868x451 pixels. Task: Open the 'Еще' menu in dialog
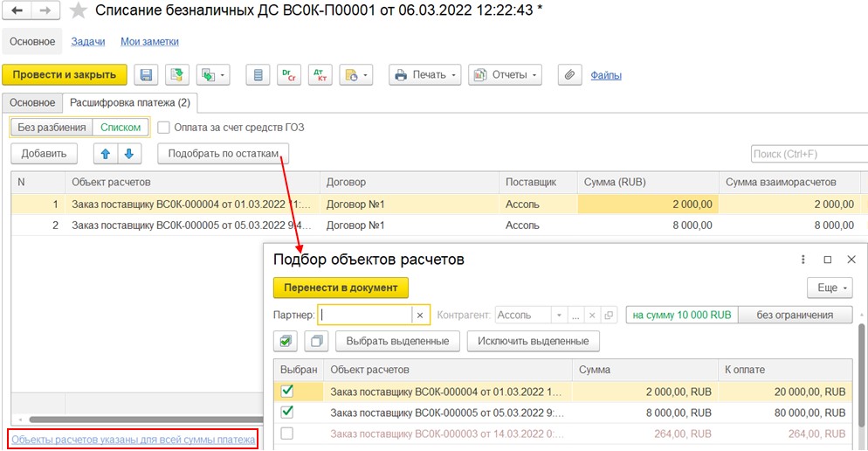829,288
